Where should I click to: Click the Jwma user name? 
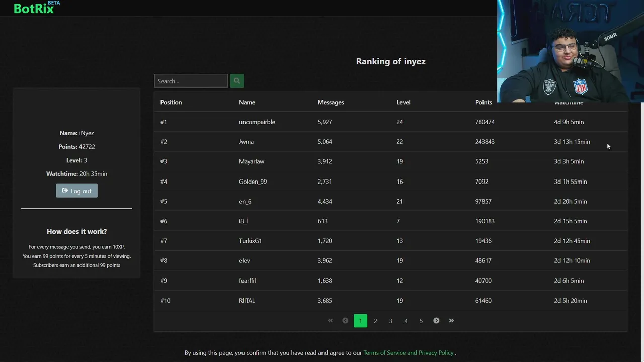pyautogui.click(x=246, y=142)
